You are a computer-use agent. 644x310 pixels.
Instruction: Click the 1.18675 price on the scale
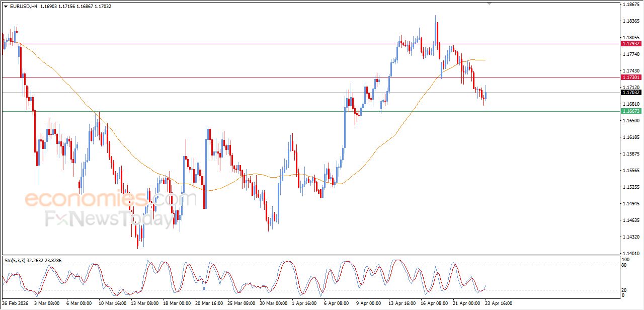(x=631, y=5)
